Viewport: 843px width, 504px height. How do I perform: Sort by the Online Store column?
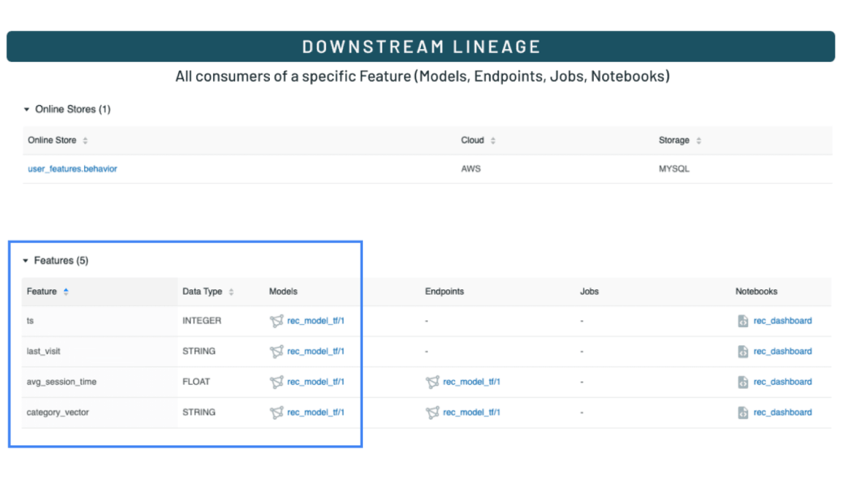[x=85, y=141]
